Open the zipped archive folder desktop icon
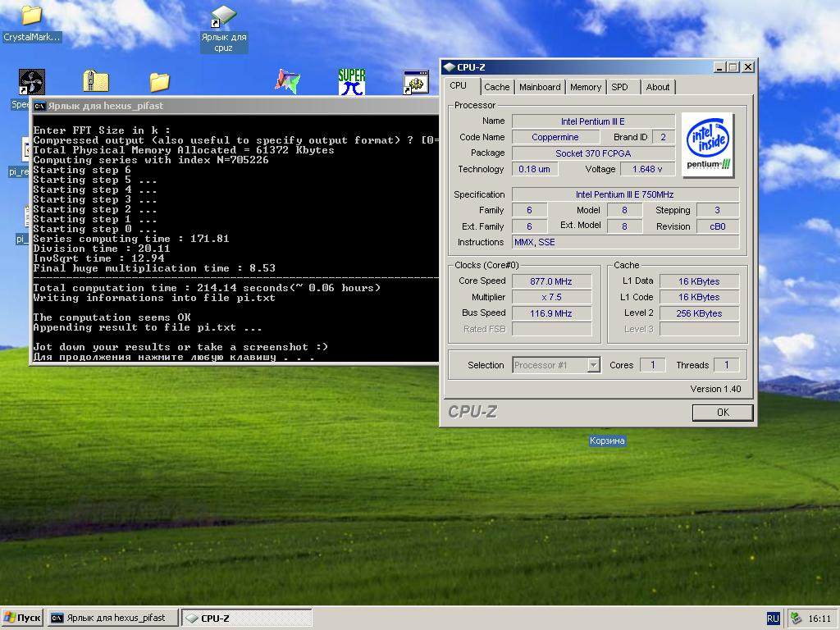The height and width of the screenshot is (630, 840). (96, 81)
